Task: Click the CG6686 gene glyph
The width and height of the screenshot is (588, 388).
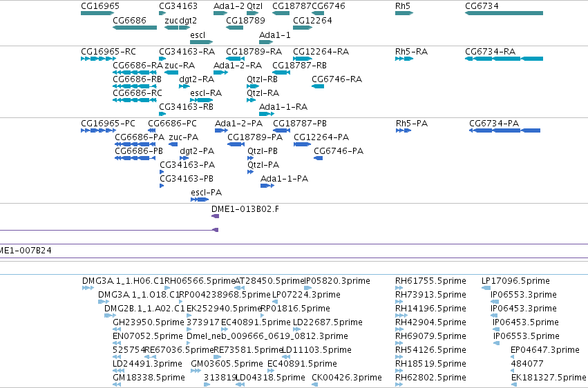Action: [x=135, y=28]
